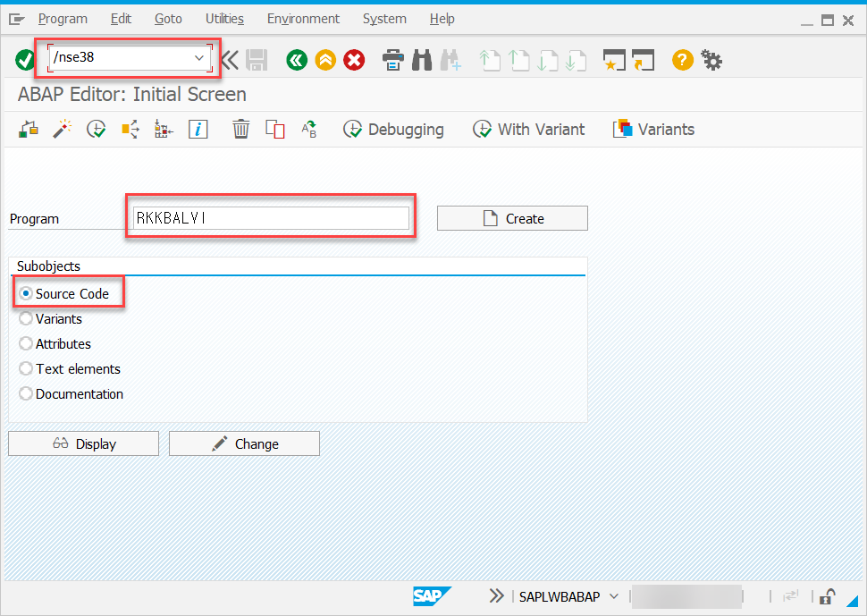The height and width of the screenshot is (616, 867).
Task: Click the Next Page icon
Action: click(547, 60)
